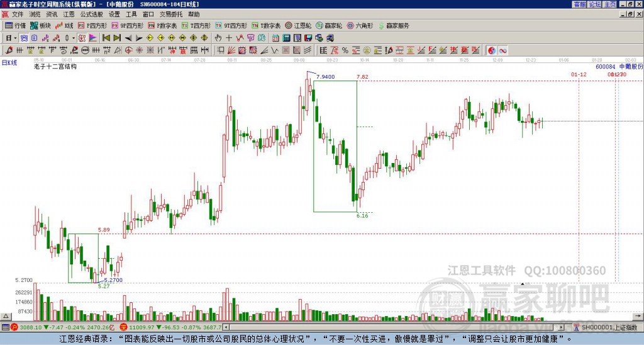Open the 江恩轮 tool
Screen dimensions: 644x345
coord(298,25)
